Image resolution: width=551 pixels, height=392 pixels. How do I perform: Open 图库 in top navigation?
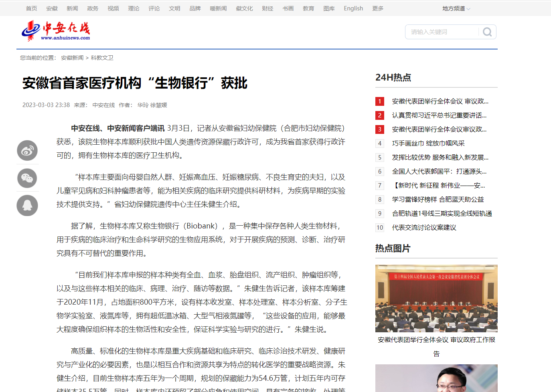tap(329, 8)
